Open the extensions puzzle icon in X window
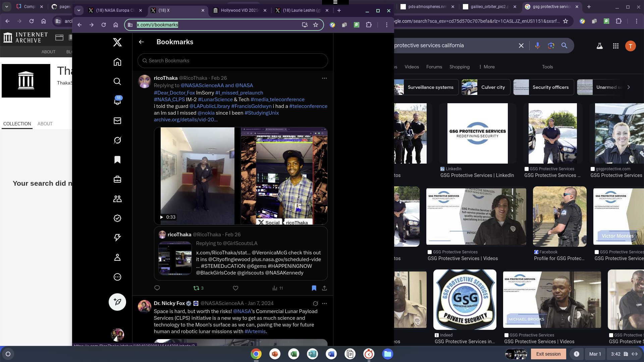This screenshot has width=644, height=362. [369, 25]
